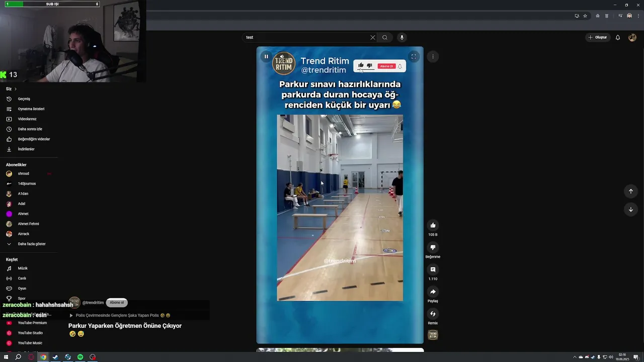Mute the Short's volume icon
Screen dimensions: 644x362
tap(282, 56)
